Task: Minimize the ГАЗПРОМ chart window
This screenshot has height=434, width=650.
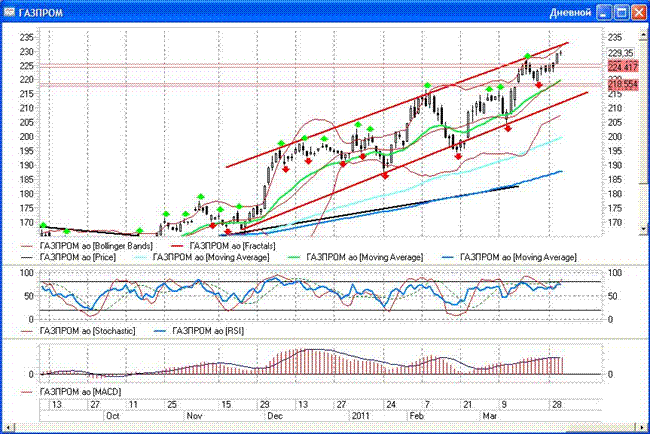Action: (604, 12)
